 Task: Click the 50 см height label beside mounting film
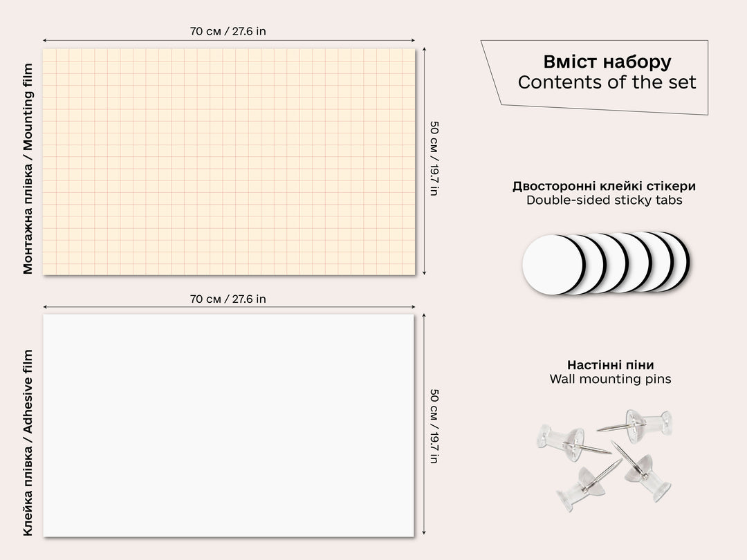(434, 158)
